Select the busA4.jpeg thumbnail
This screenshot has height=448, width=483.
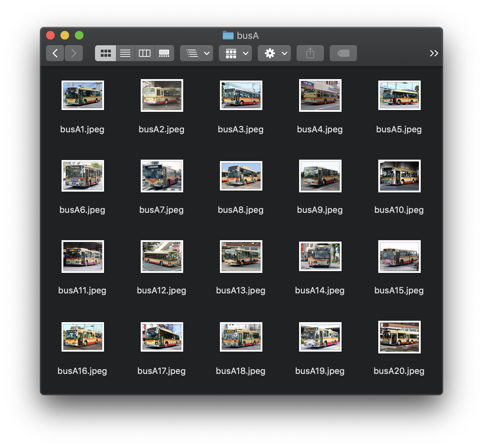(x=320, y=95)
